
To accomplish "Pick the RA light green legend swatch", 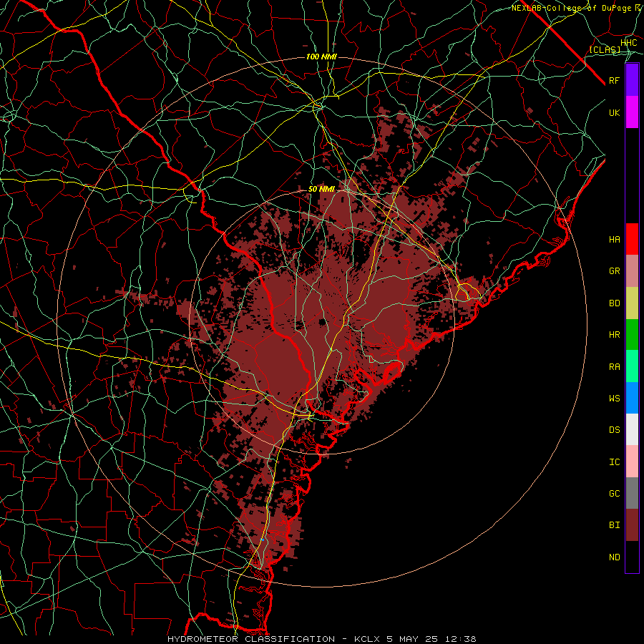I will point(632,366).
